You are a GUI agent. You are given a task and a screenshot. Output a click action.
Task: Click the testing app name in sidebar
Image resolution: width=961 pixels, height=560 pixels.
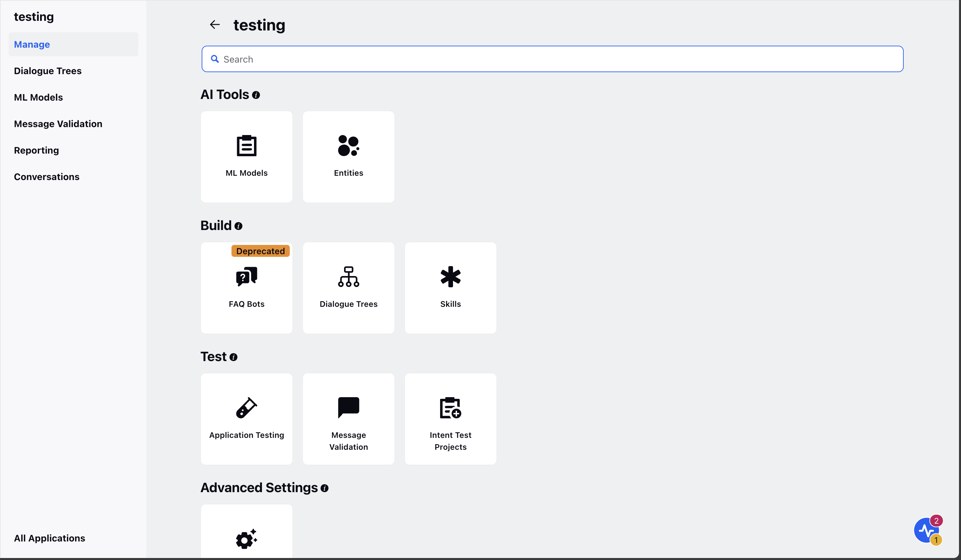click(x=34, y=17)
